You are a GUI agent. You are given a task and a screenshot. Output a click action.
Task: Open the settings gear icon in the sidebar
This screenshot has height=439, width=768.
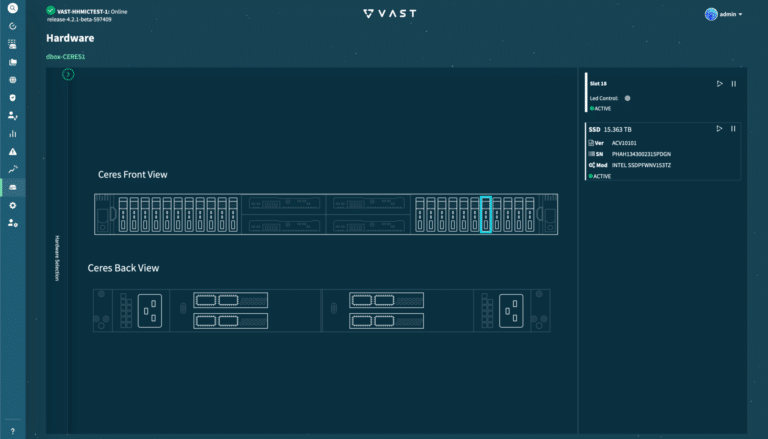click(x=13, y=205)
